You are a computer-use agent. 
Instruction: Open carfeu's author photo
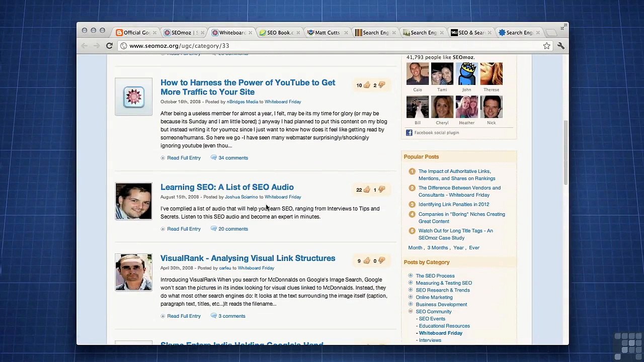tap(133, 272)
